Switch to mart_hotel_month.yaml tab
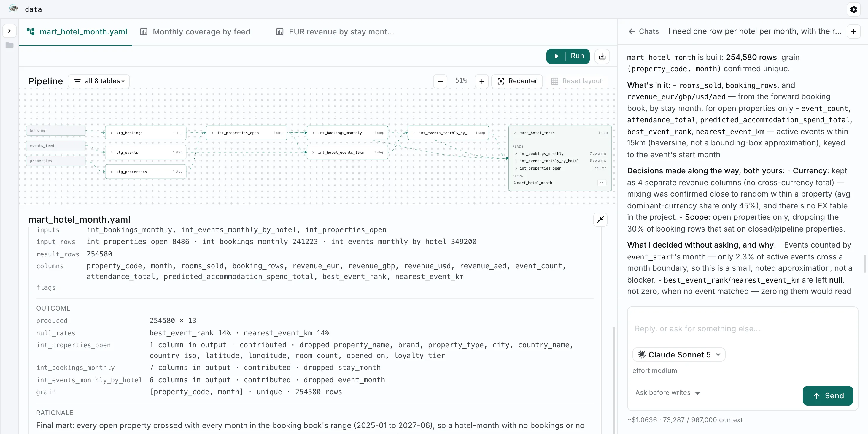Image resolution: width=868 pixels, height=434 pixels. (77, 32)
